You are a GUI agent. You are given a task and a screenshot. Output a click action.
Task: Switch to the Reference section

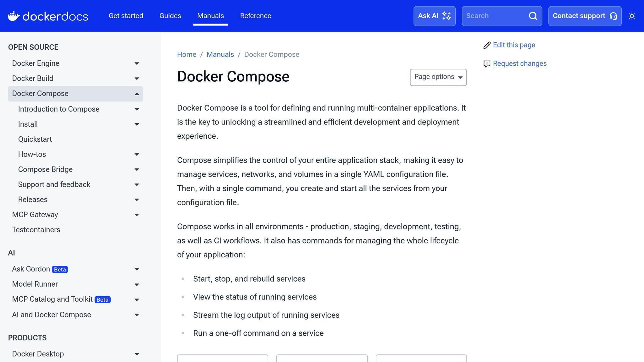256,16
